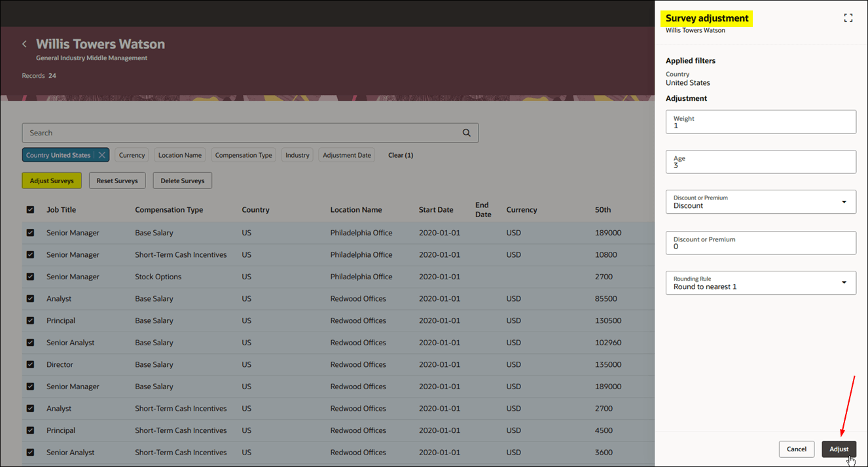Viewport: 868px width, 467px height.
Task: Sort by the Country column header
Action: (x=255, y=210)
